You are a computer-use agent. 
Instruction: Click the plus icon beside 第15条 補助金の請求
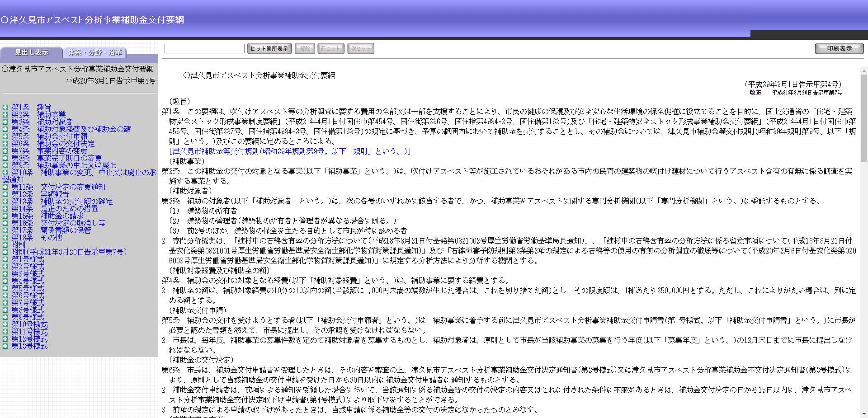(5, 216)
